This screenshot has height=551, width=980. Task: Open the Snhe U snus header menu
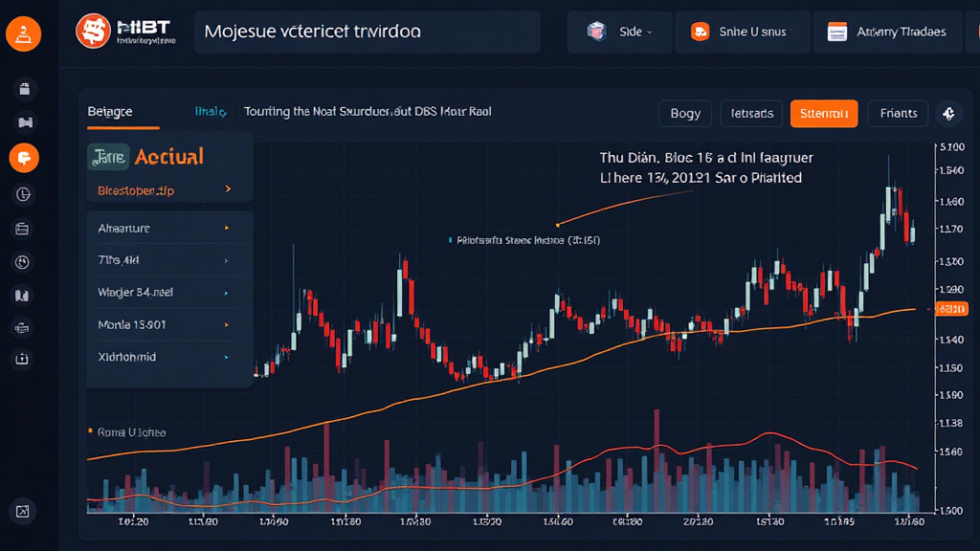743,32
